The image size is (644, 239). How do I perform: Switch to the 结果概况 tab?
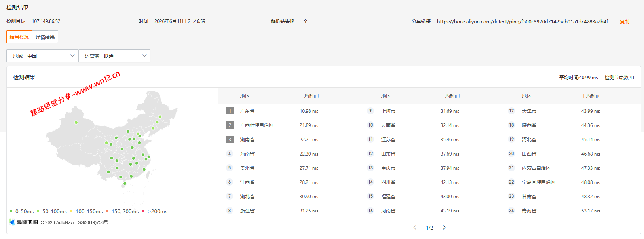tap(19, 37)
